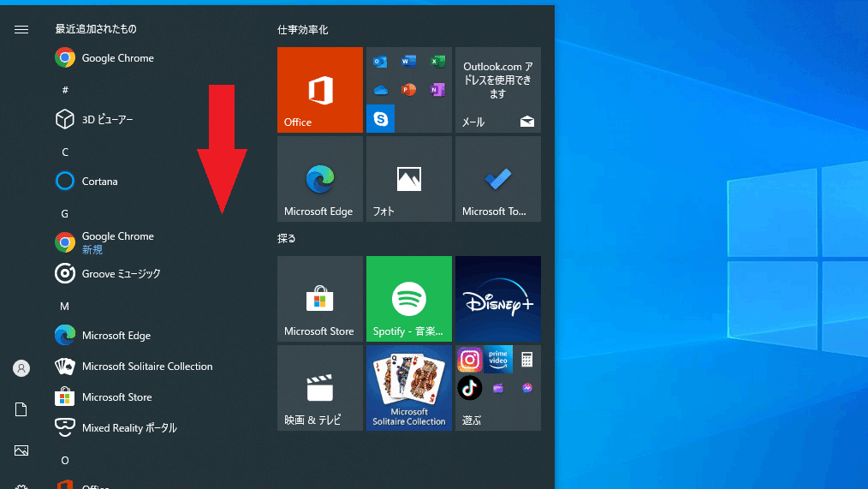Screen dimensions: 868x489
Task: Click the Microsoft Solitaire Collection tile
Action: pyautogui.click(x=409, y=388)
